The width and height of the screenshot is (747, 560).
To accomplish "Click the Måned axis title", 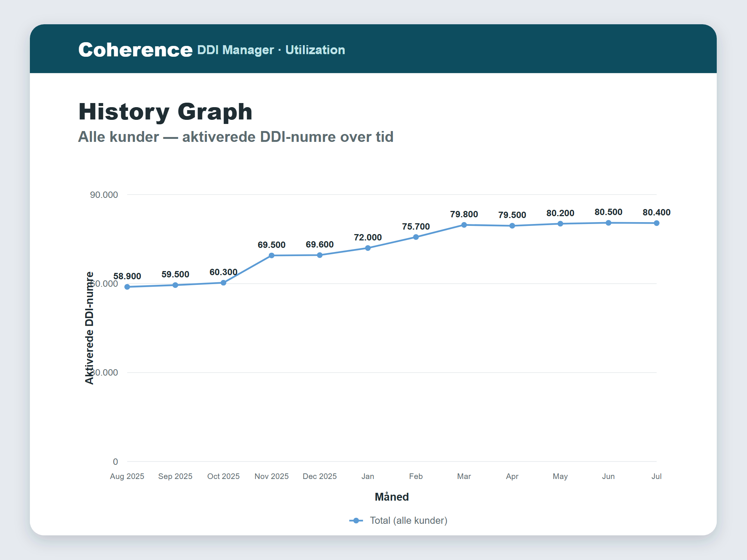I will pyautogui.click(x=392, y=497).
